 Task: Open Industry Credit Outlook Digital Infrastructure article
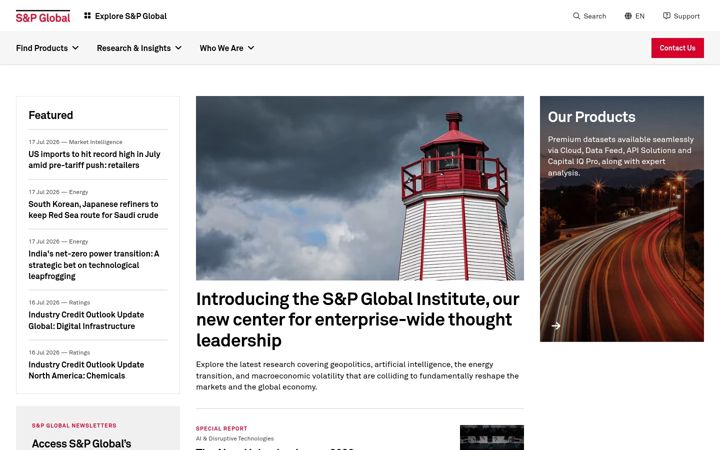click(x=86, y=320)
